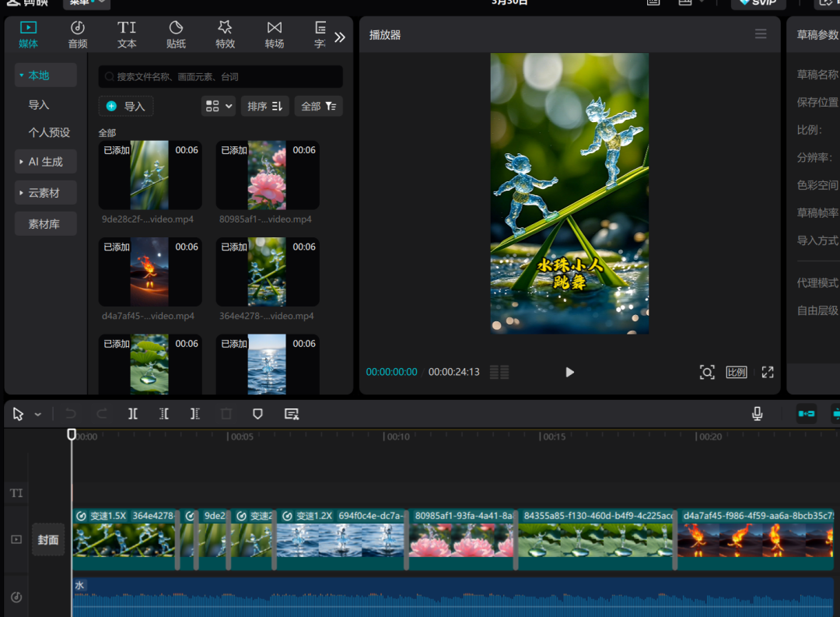Open the 排序 sort menu

(264, 106)
